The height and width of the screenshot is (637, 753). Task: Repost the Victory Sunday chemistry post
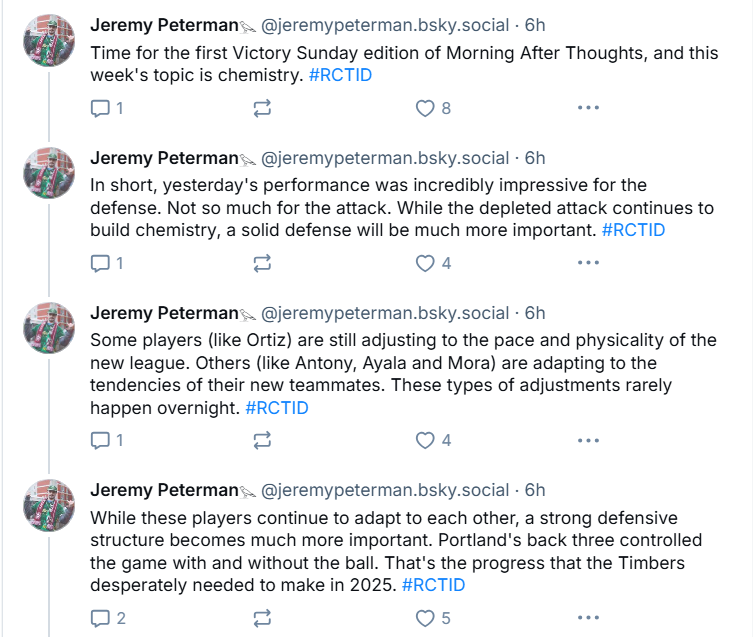(x=262, y=108)
